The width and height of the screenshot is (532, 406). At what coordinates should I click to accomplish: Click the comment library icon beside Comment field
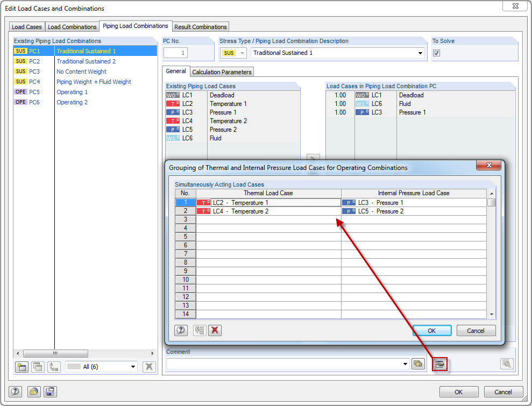pyautogui.click(x=418, y=364)
